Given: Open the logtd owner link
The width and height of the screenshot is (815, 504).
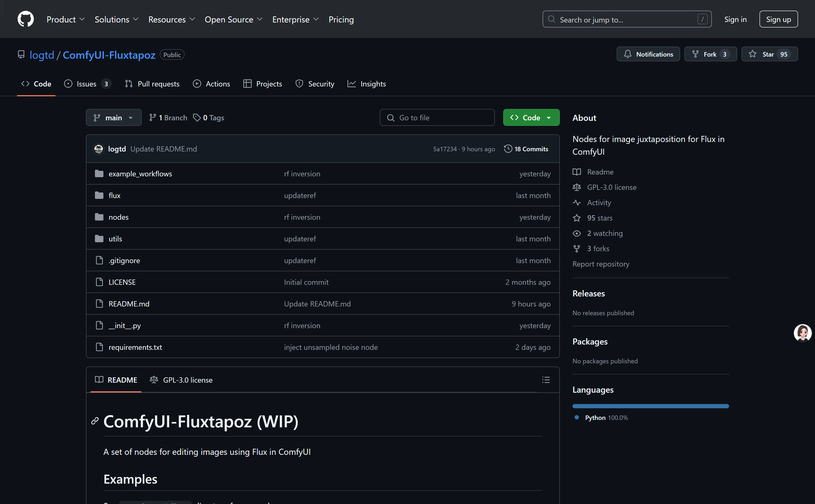Looking at the screenshot, I should (x=42, y=55).
